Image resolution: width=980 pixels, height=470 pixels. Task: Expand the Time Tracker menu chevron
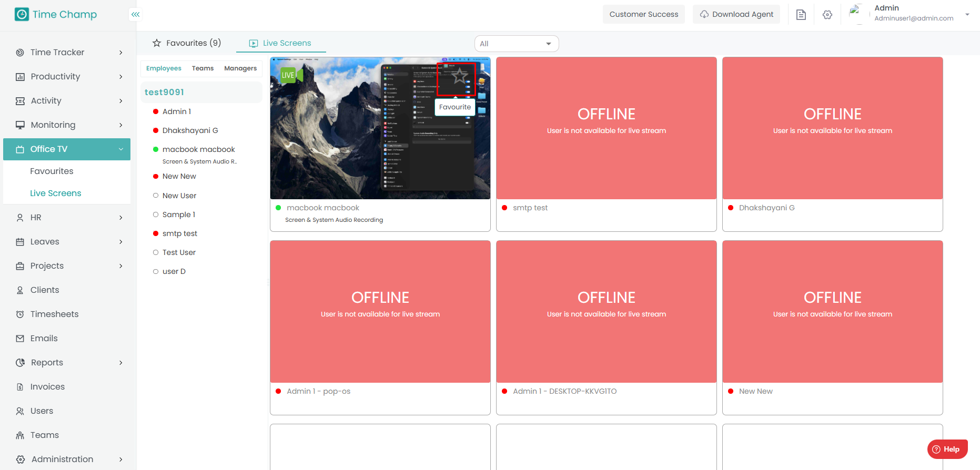(x=121, y=53)
